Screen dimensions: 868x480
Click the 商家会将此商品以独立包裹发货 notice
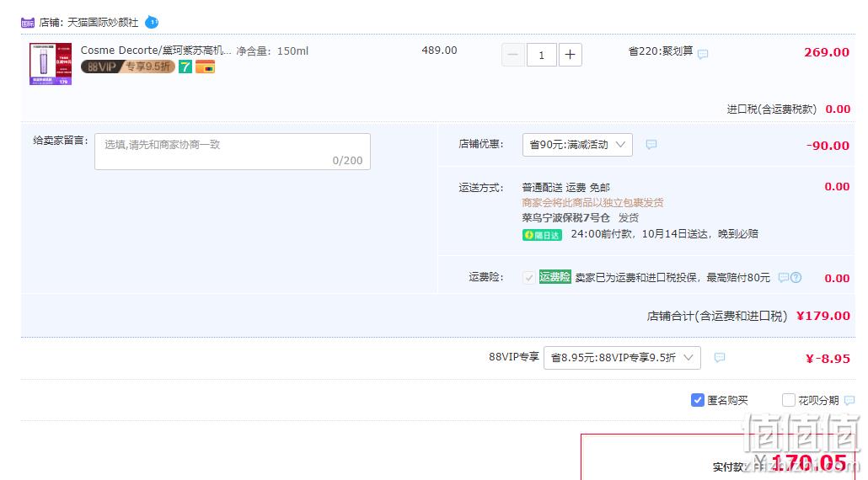click(593, 203)
